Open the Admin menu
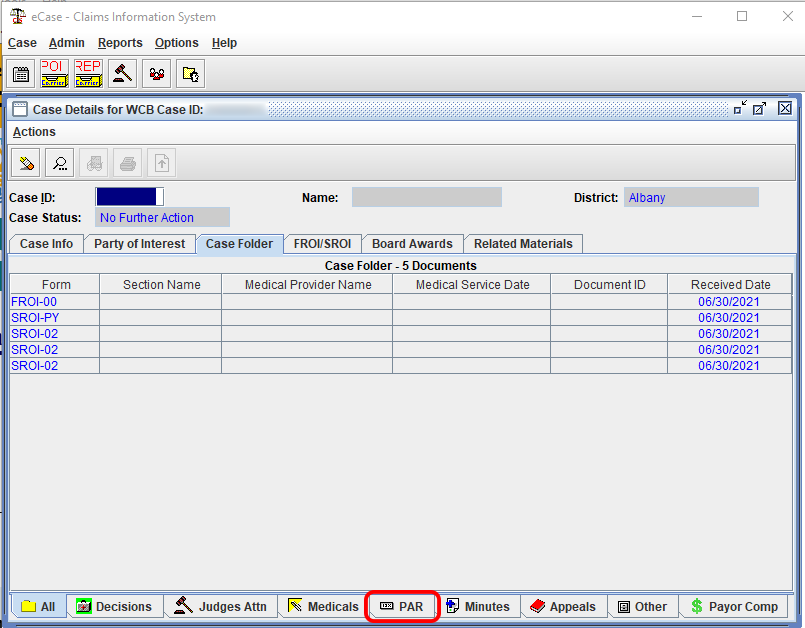This screenshot has width=805, height=628. click(x=67, y=43)
